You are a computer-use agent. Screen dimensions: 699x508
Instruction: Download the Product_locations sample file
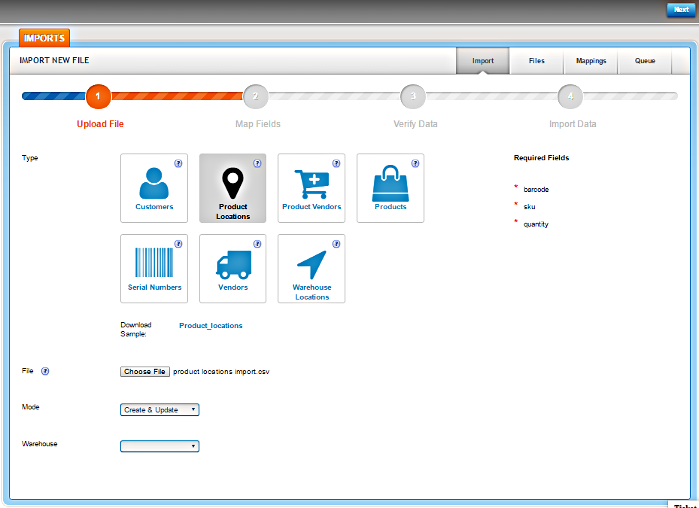click(x=210, y=325)
